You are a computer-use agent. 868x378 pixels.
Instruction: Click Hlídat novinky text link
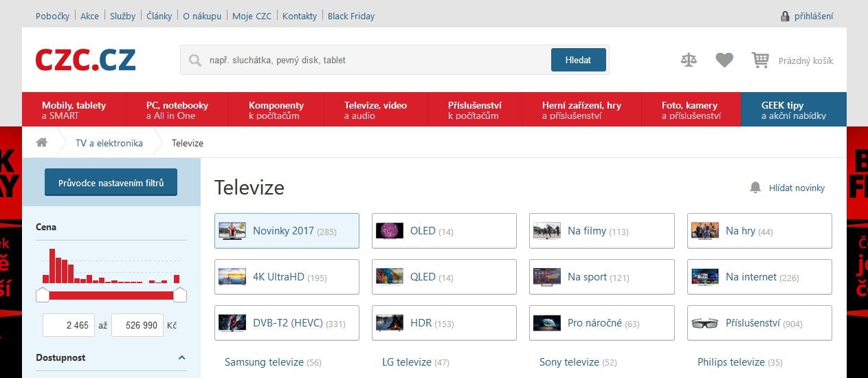coord(797,188)
